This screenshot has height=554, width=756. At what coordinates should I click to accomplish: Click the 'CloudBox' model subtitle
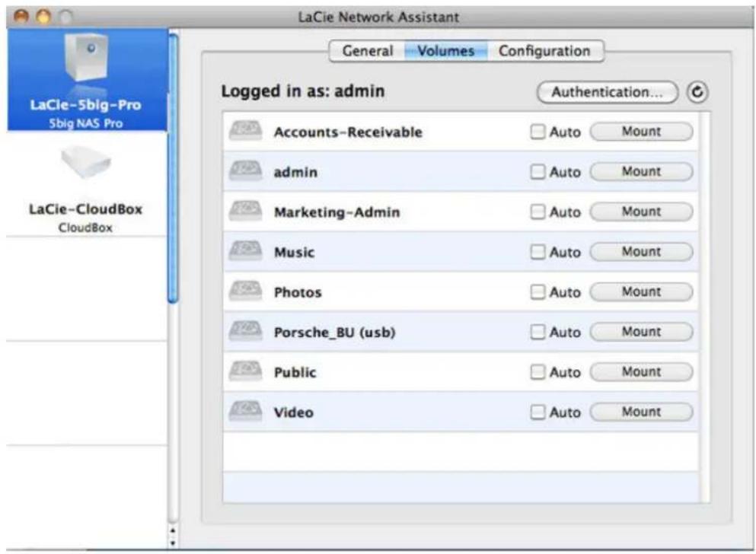(x=85, y=228)
